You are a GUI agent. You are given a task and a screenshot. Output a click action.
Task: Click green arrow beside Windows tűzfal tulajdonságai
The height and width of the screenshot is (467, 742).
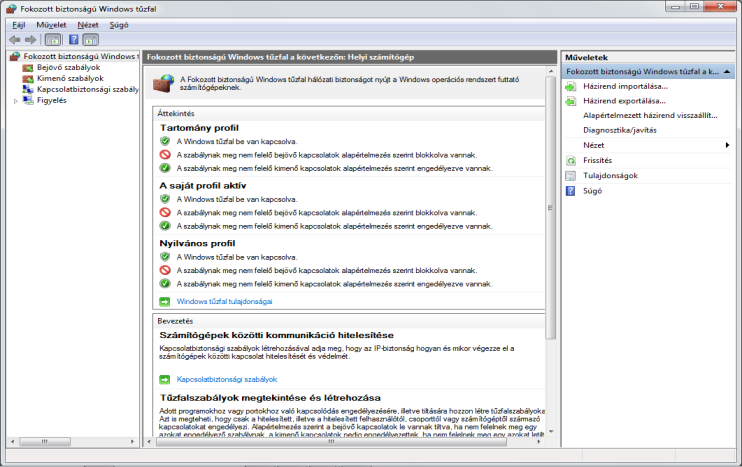(x=165, y=301)
